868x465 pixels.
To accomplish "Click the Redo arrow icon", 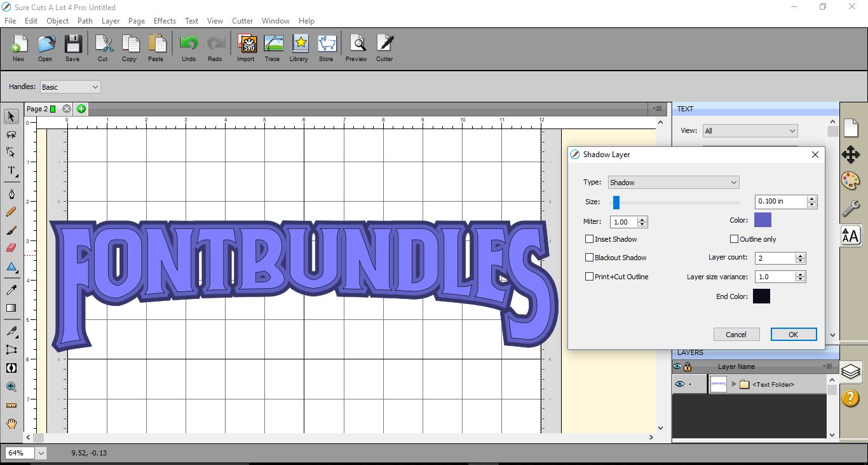I will 215,44.
